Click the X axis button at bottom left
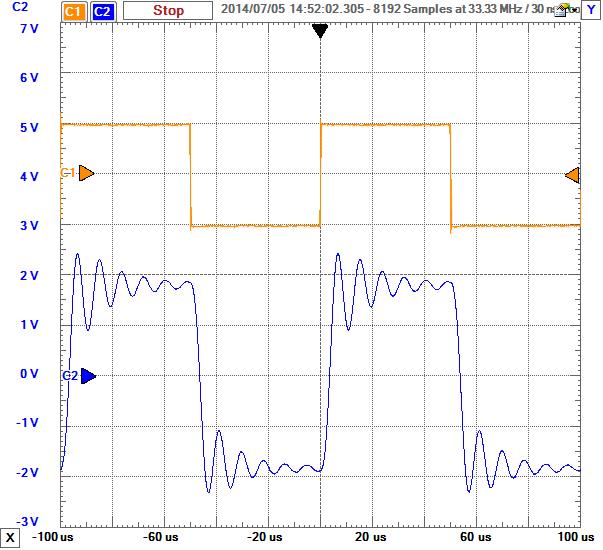Viewport: 603px width, 550px height. (x=9, y=540)
